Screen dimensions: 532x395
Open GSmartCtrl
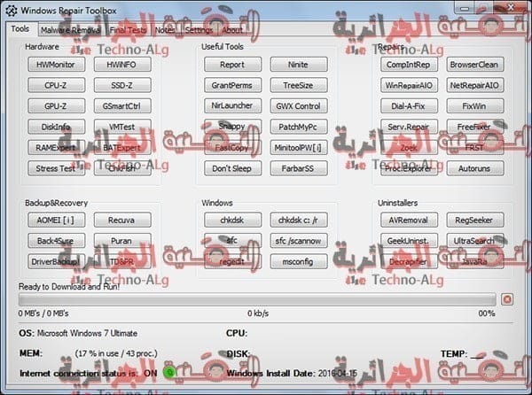[x=122, y=106]
